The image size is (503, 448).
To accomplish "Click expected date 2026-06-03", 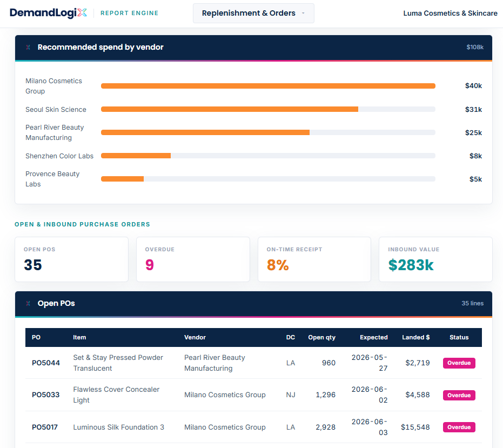I will pyautogui.click(x=370, y=427).
